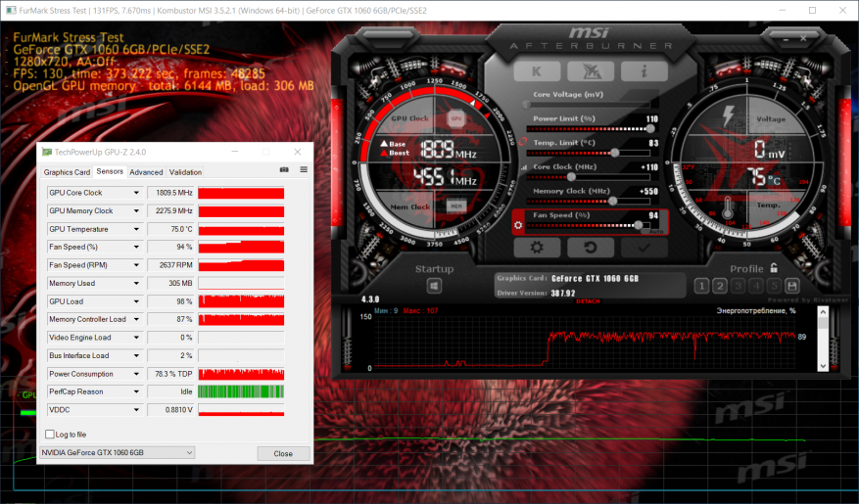Toggle the fan speed user-define gear icon

click(x=518, y=225)
